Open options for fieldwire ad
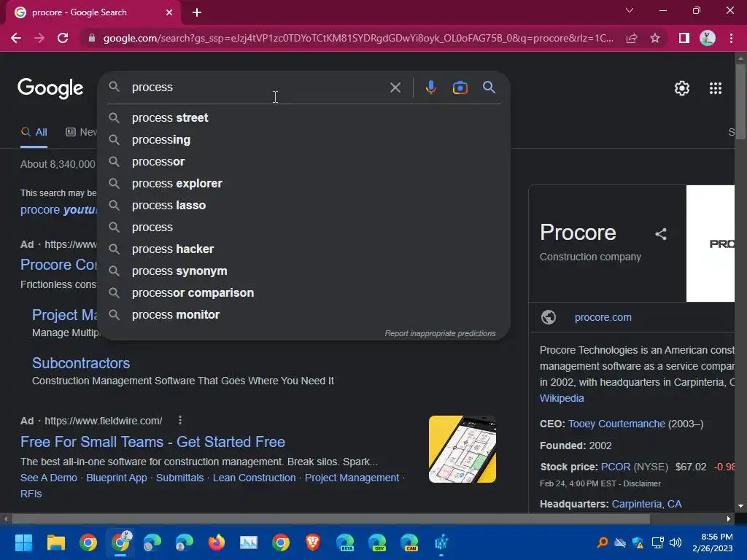Viewport: 747px width, 560px height. coord(179,420)
